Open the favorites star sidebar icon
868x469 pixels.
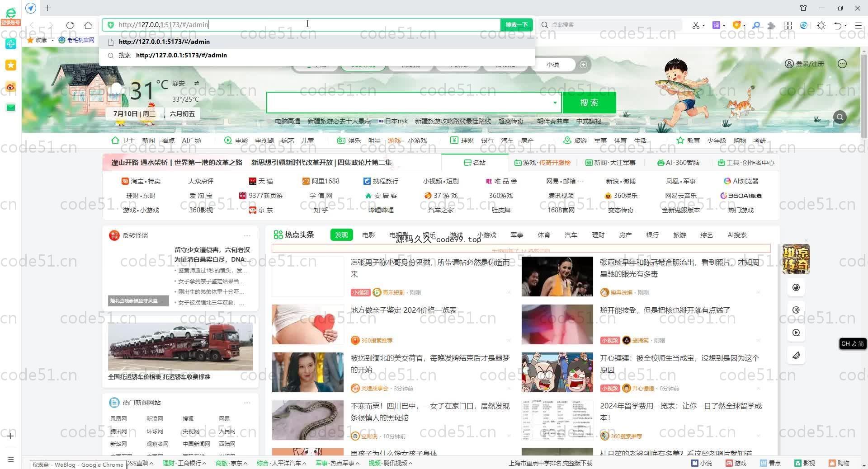coord(11,65)
